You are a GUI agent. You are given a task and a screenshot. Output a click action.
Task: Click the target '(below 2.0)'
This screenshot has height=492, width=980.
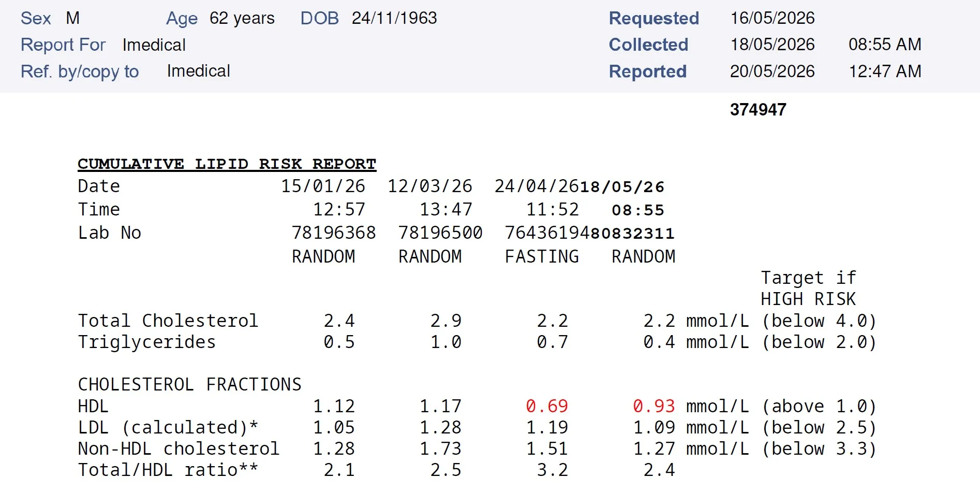[819, 342]
